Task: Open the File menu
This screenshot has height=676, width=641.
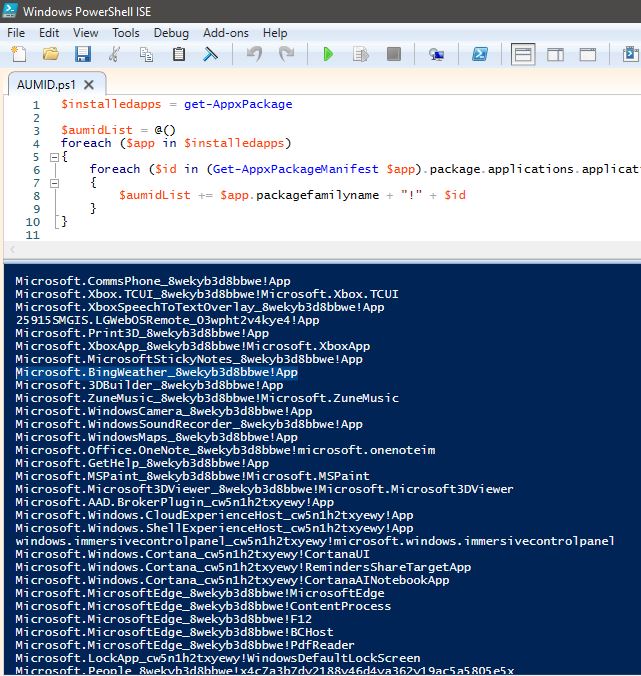Action: point(16,33)
